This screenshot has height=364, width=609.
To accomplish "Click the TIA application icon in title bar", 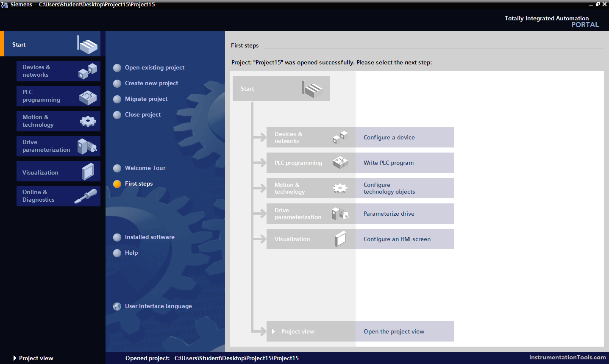I will [x=5, y=5].
